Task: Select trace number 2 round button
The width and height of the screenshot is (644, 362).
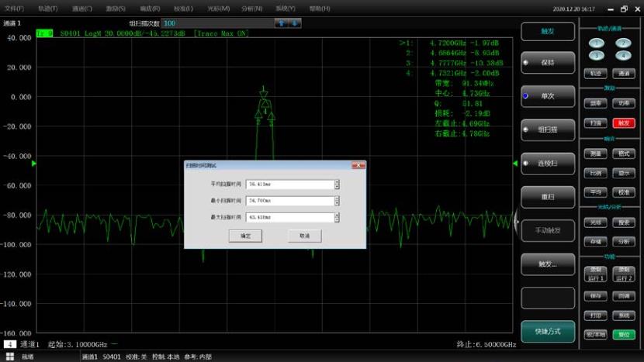Action: click(x=623, y=43)
